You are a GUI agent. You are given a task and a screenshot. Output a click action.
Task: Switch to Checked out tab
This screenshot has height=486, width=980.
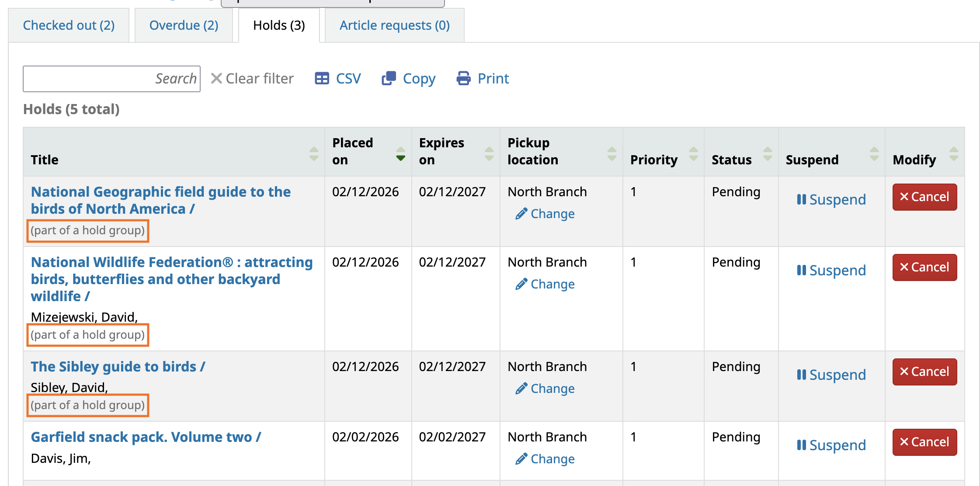click(69, 25)
